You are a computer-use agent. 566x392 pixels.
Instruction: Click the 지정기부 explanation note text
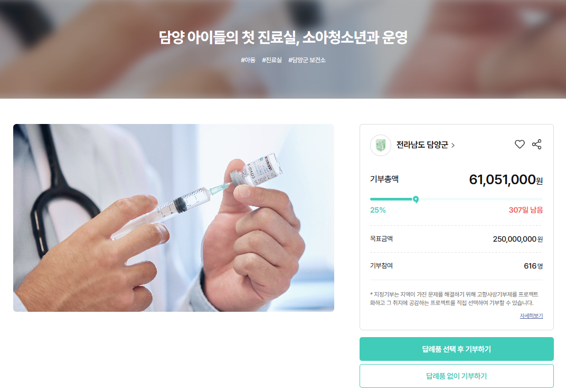[x=454, y=299]
